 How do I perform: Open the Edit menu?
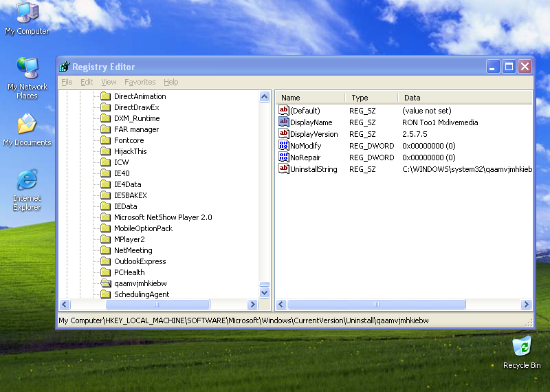click(x=87, y=82)
